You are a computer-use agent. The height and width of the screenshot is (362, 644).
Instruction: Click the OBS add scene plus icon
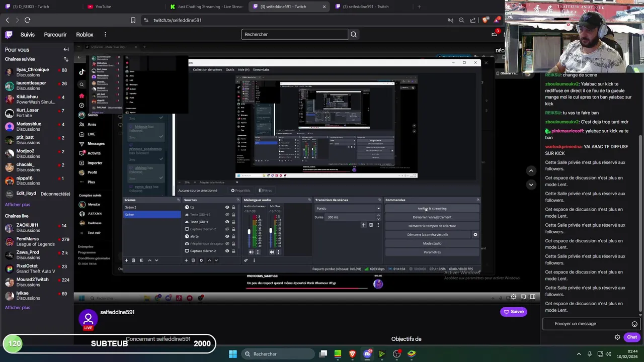pos(126,260)
